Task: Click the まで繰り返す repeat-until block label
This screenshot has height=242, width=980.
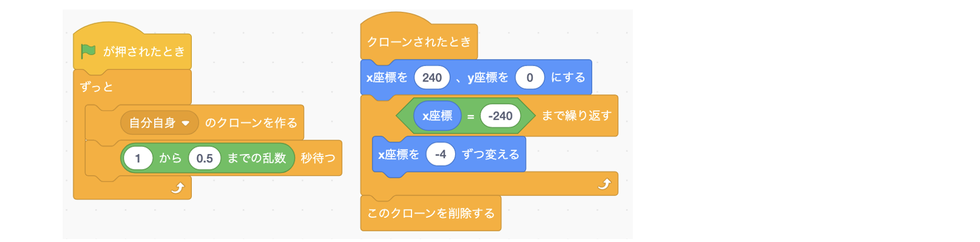Action: pyautogui.click(x=576, y=116)
